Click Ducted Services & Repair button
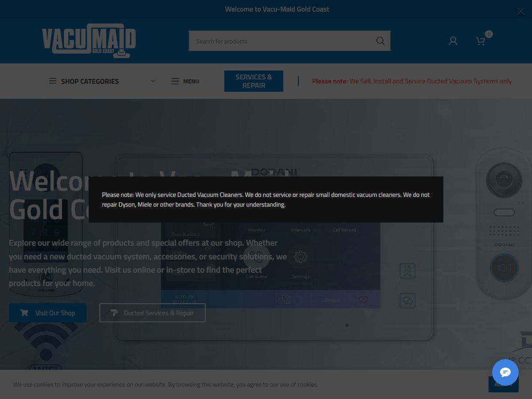 (153, 313)
